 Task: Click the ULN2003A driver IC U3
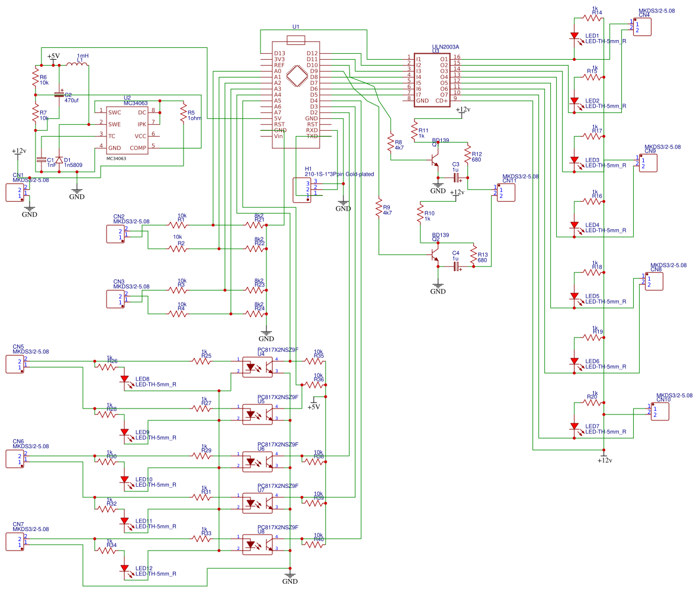[x=432, y=80]
